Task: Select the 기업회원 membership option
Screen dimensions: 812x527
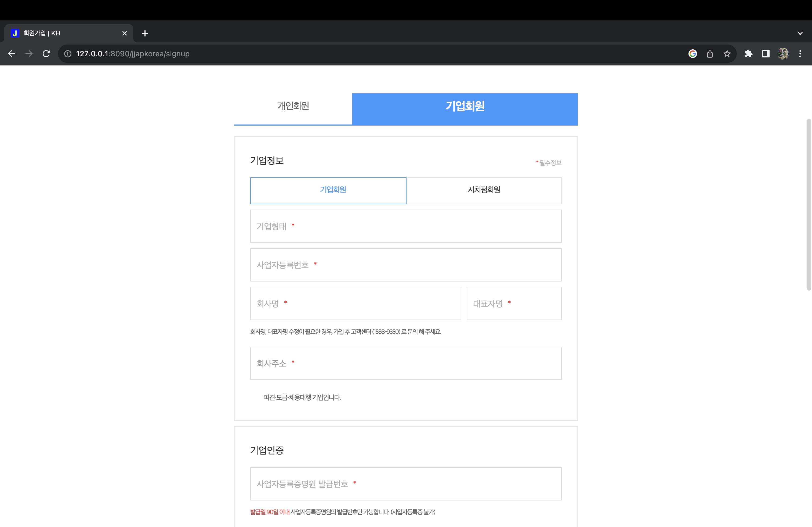Action: click(328, 191)
